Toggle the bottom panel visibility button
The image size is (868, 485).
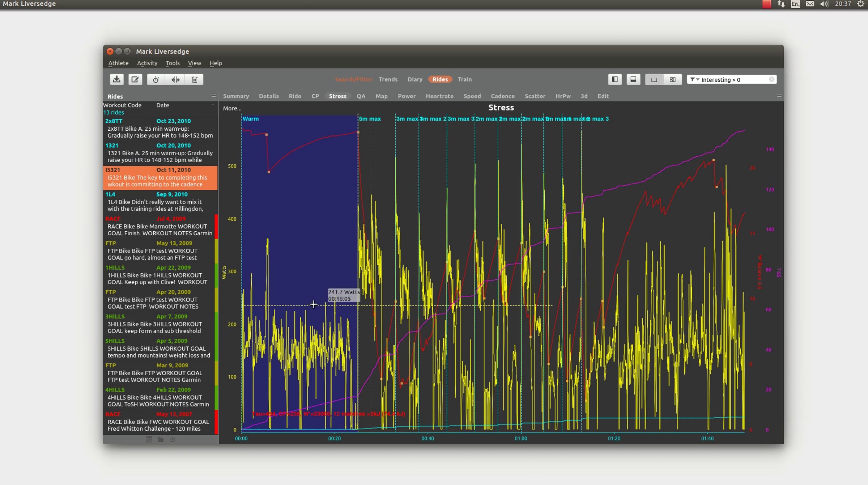pos(633,79)
